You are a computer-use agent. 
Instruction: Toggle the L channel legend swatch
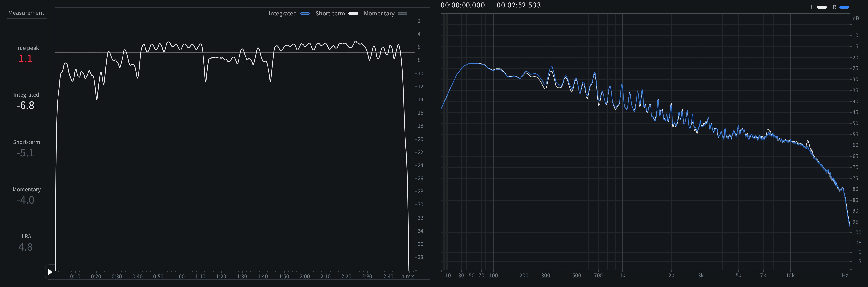click(822, 7)
